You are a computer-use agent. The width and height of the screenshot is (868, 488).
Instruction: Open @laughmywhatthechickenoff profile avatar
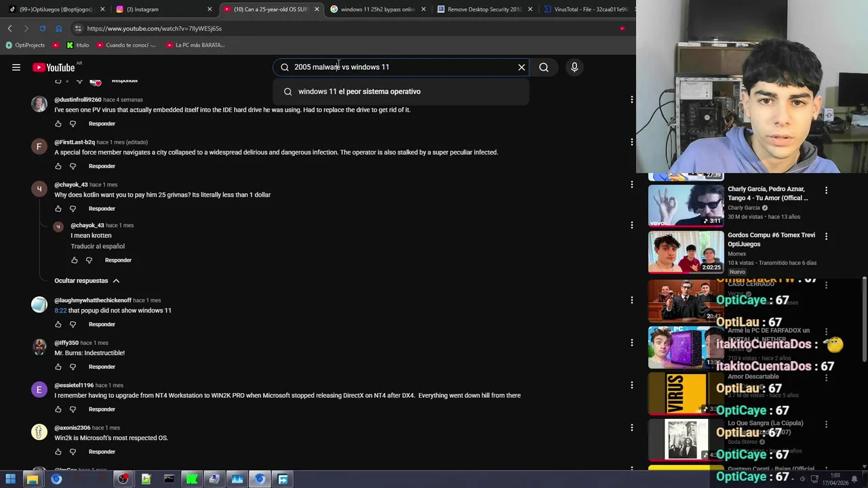(x=39, y=304)
